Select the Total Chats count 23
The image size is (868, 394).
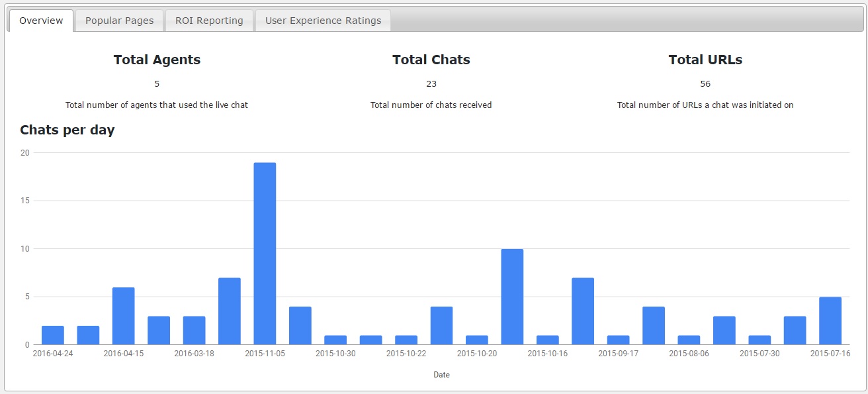coord(431,84)
